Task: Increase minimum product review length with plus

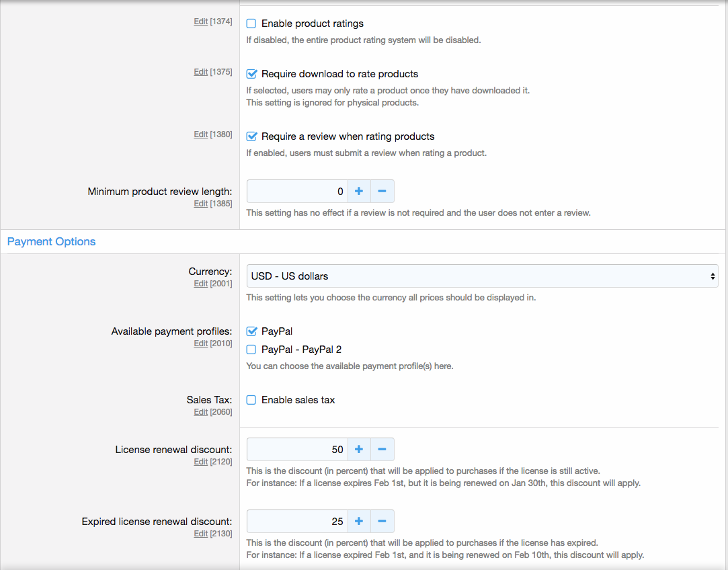Action: 359,192
